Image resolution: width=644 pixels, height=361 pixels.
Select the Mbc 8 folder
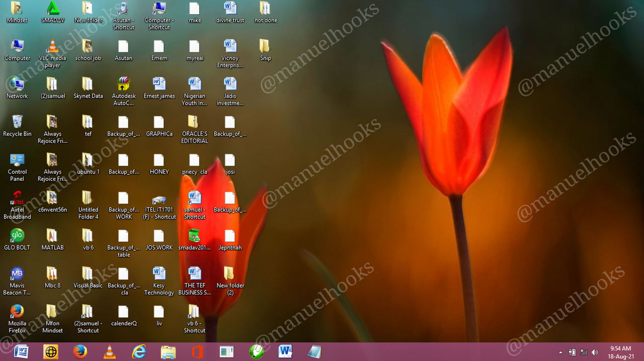click(52, 277)
